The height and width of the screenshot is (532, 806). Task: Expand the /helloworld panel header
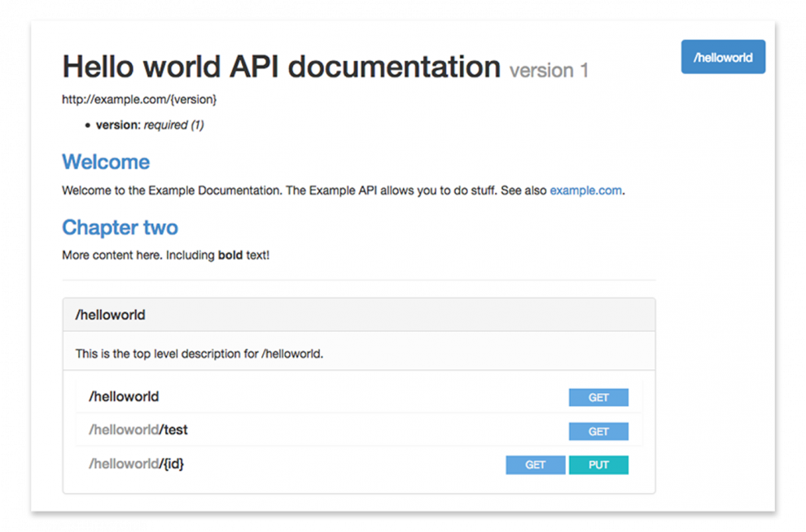[x=359, y=315]
